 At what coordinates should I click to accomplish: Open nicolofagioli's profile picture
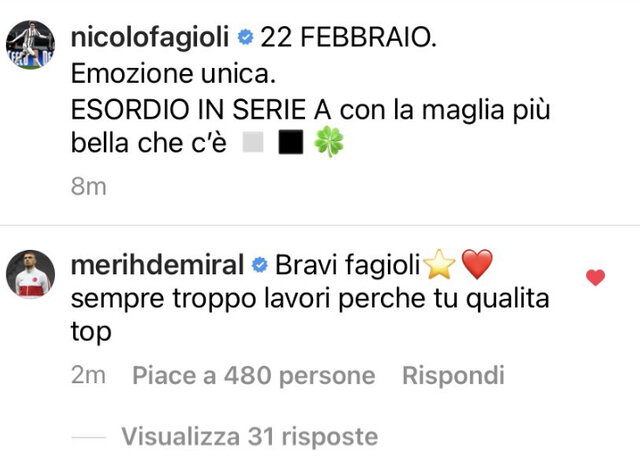click(30, 44)
